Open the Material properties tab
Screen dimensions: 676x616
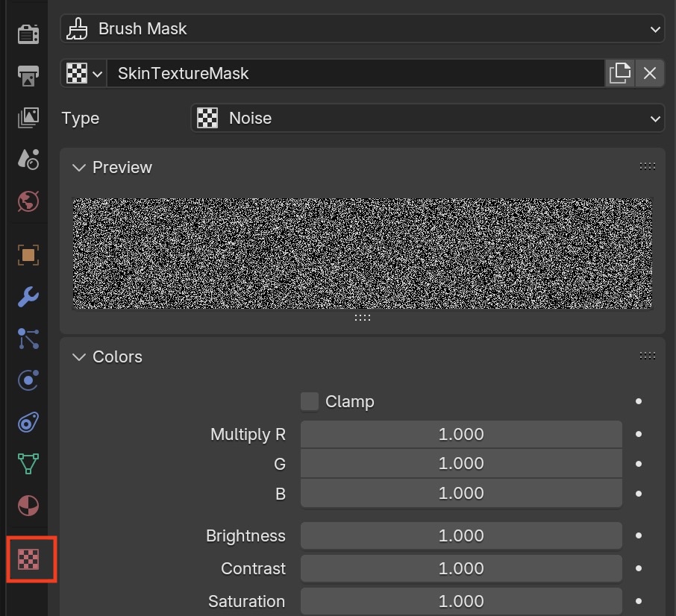tap(28, 506)
